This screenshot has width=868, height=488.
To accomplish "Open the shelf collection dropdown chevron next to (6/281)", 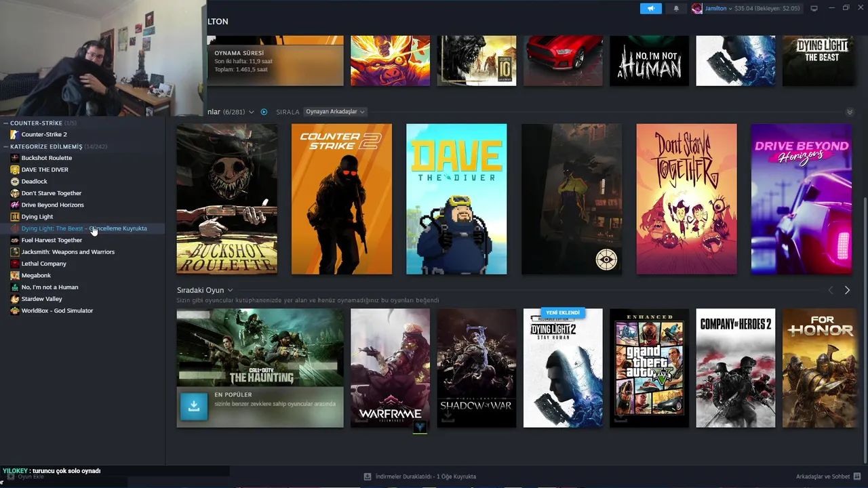I will click(251, 112).
